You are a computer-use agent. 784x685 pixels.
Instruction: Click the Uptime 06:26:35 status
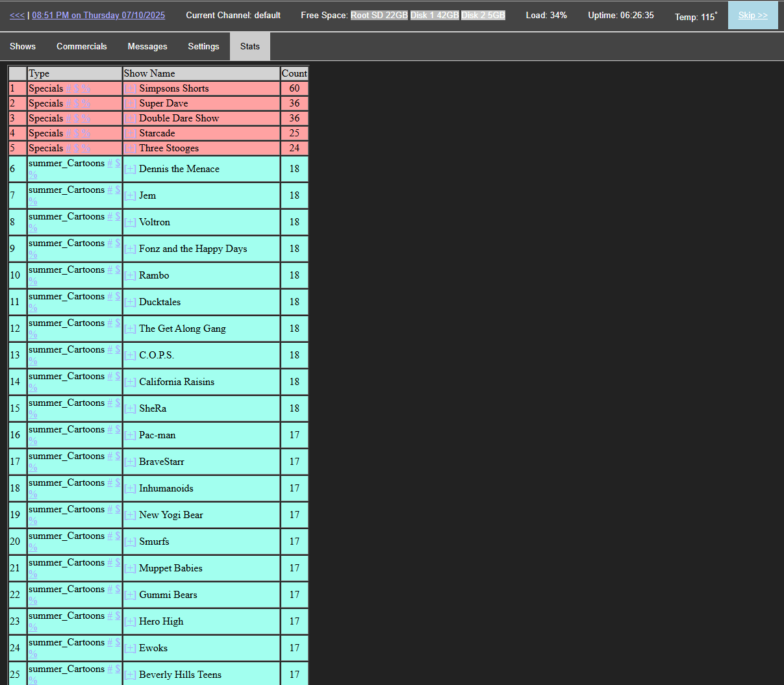point(621,15)
